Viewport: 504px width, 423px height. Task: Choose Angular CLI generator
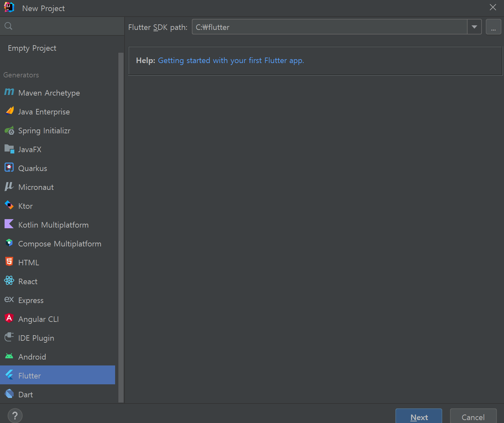pyautogui.click(x=58, y=319)
